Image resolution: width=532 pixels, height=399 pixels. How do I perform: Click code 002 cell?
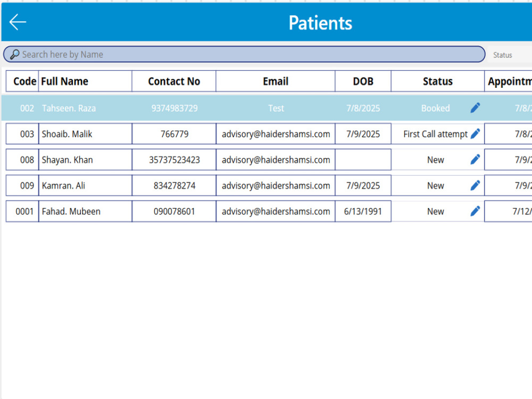coord(27,108)
